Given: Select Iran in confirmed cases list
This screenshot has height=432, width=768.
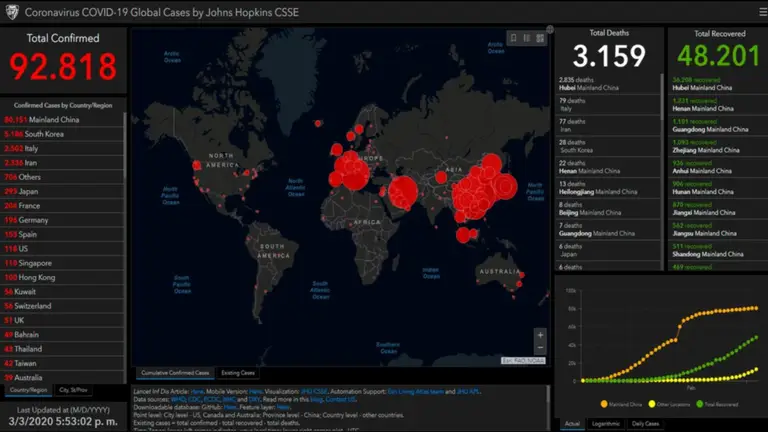Looking at the screenshot, I should click(x=62, y=163).
